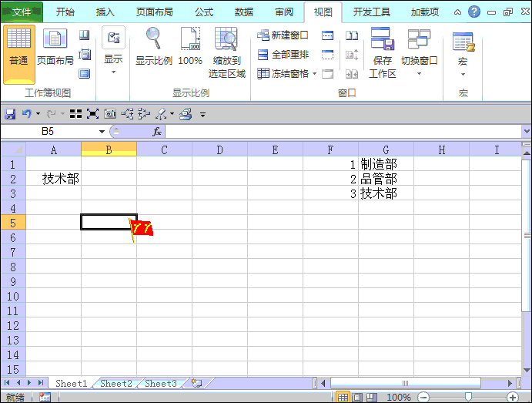The height and width of the screenshot is (403, 532).
Task: Click the Insert Function fx icon
Action: (x=157, y=131)
